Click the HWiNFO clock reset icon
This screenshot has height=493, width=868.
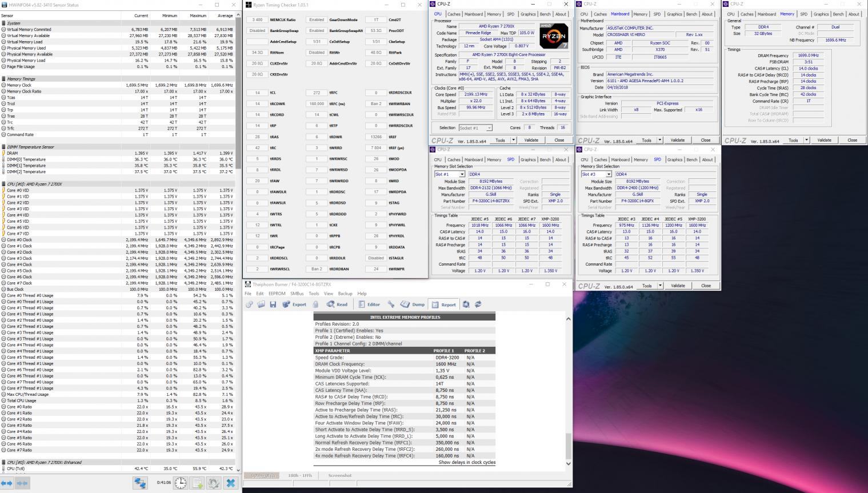(x=180, y=483)
